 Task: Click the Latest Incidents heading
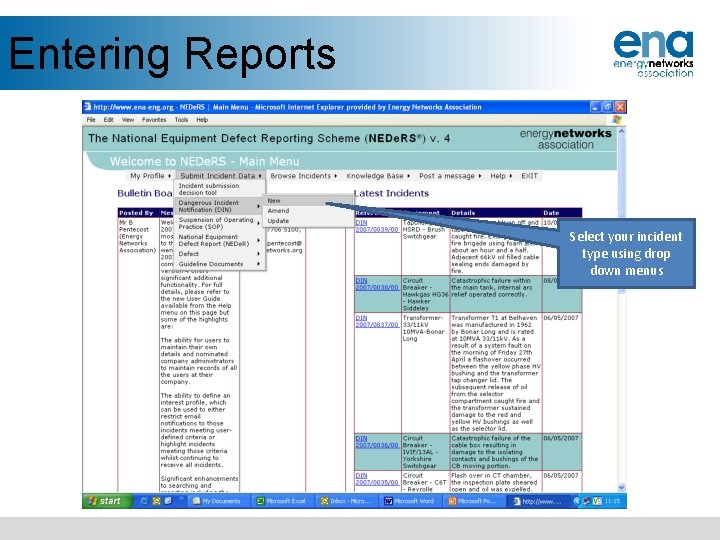(391, 193)
